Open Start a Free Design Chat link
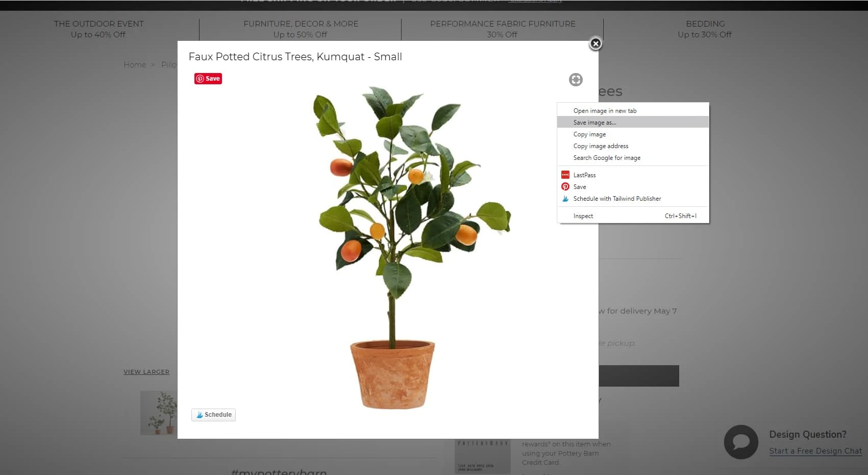This screenshot has height=475, width=868. pyautogui.click(x=815, y=451)
